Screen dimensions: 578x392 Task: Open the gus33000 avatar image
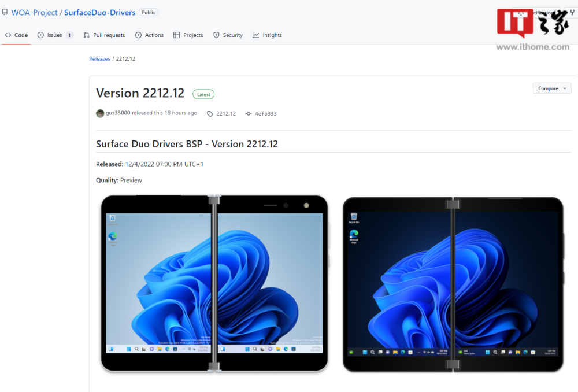(100, 113)
